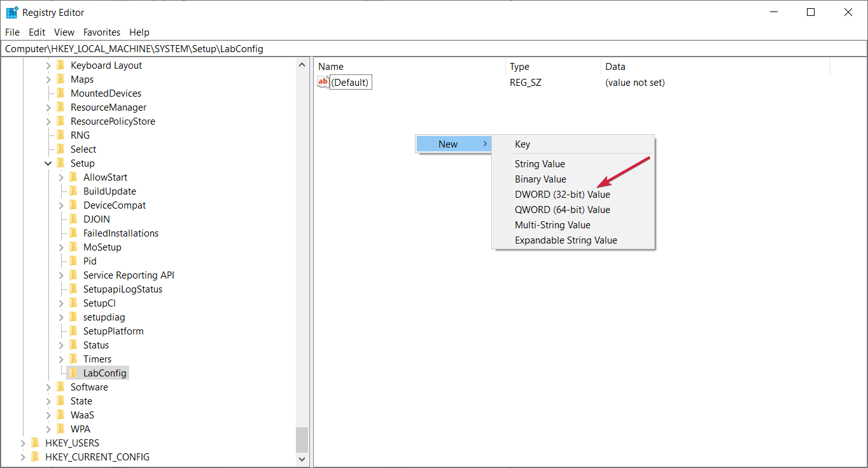Click the tree pane scrollbar thumb
868x468 pixels.
pyautogui.click(x=302, y=439)
